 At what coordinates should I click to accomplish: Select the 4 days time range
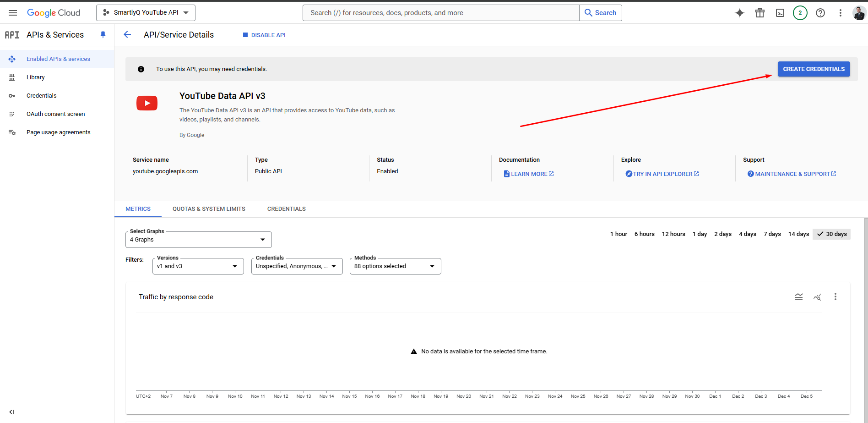click(x=748, y=234)
